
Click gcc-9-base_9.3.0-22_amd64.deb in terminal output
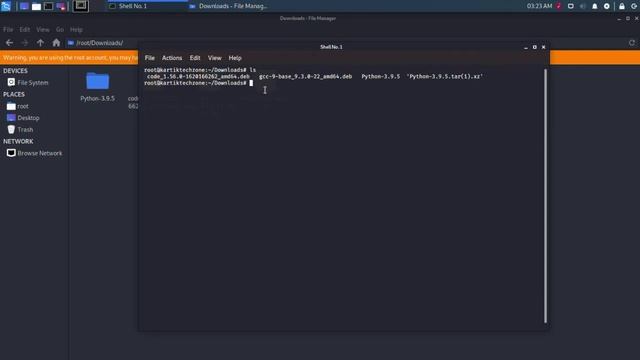[x=305, y=76]
